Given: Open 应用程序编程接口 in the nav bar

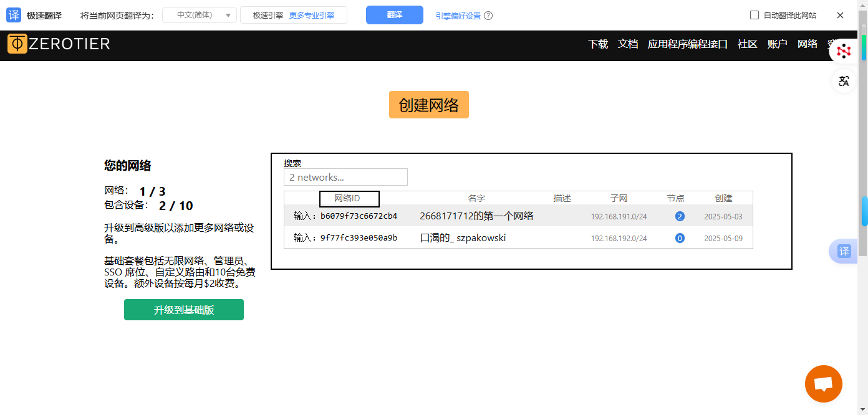Looking at the screenshot, I should click(687, 44).
